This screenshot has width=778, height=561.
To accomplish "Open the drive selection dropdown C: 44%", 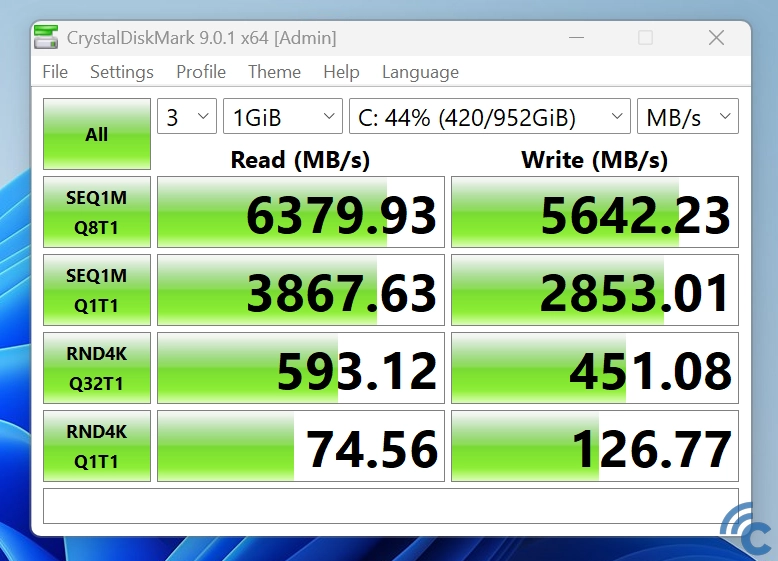I will pos(490,117).
